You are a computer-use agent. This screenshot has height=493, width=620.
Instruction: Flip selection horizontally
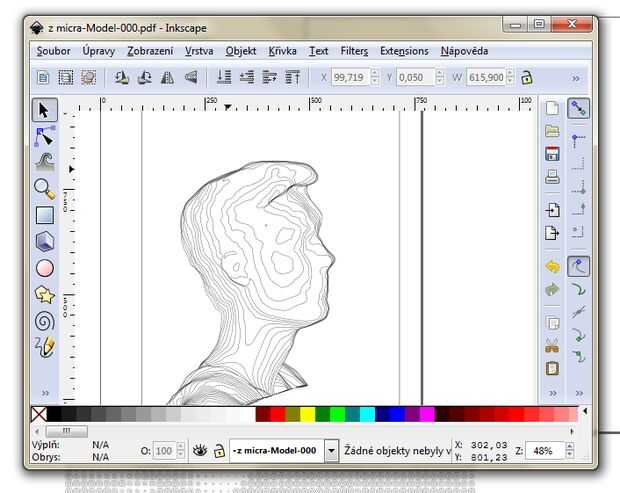pos(168,77)
